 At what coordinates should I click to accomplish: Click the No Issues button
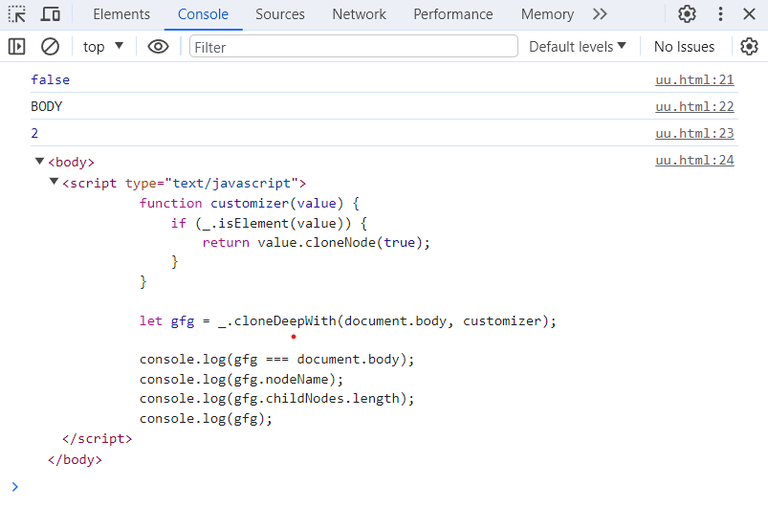pos(684,47)
